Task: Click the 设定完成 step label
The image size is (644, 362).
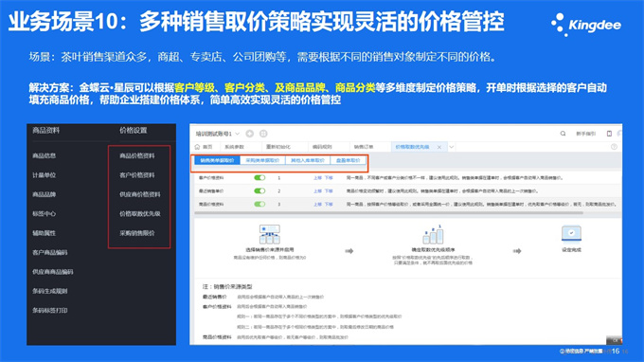Action: click(x=571, y=250)
